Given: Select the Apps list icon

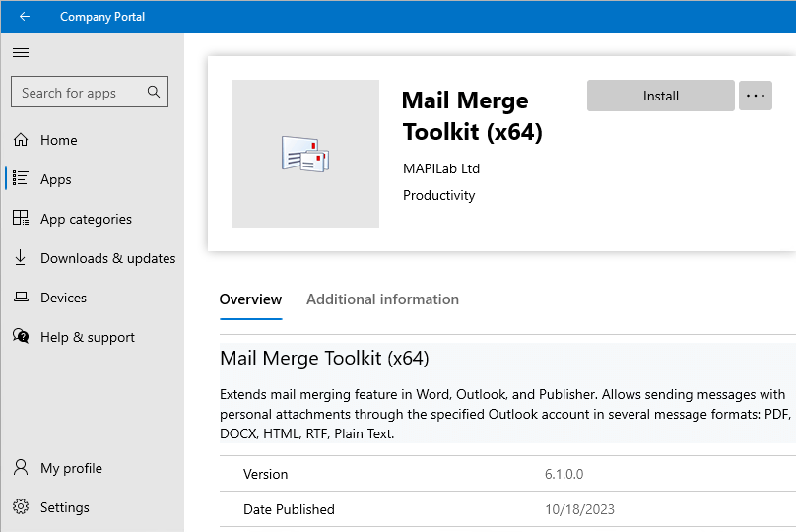Looking at the screenshot, I should pos(21,179).
